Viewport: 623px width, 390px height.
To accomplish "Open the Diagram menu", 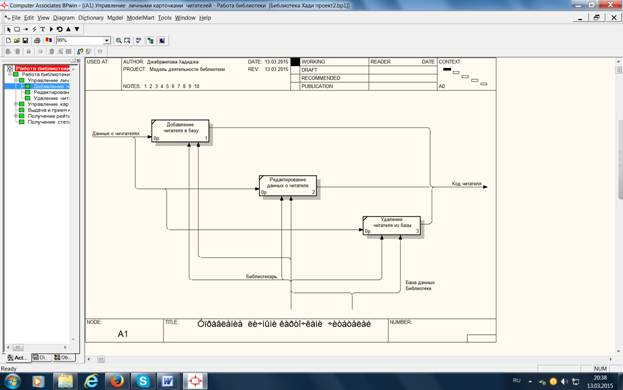I will pyautogui.click(x=64, y=18).
